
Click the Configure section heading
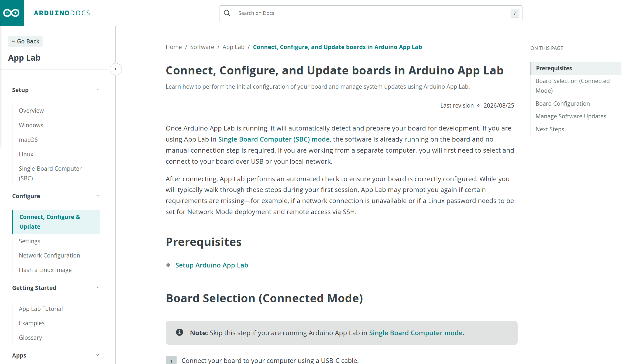click(26, 196)
